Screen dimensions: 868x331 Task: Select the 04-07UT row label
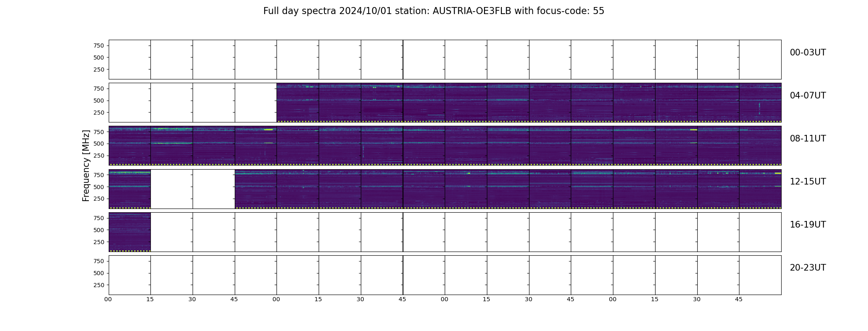pos(808,96)
